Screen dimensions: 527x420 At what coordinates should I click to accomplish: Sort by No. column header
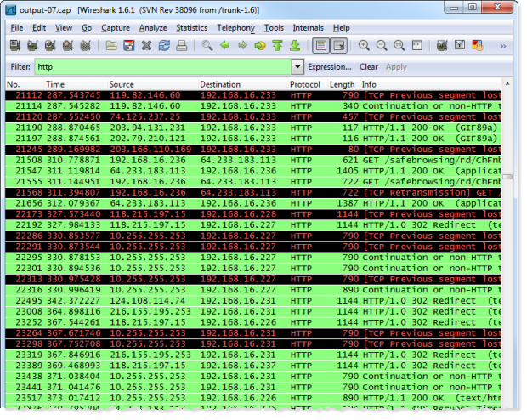[x=24, y=84]
